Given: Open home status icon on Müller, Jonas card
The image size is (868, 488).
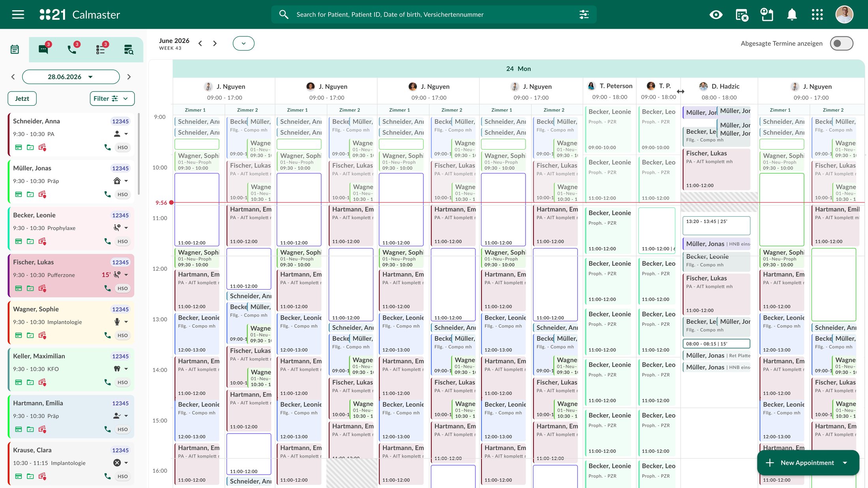Looking at the screenshot, I should (117, 181).
